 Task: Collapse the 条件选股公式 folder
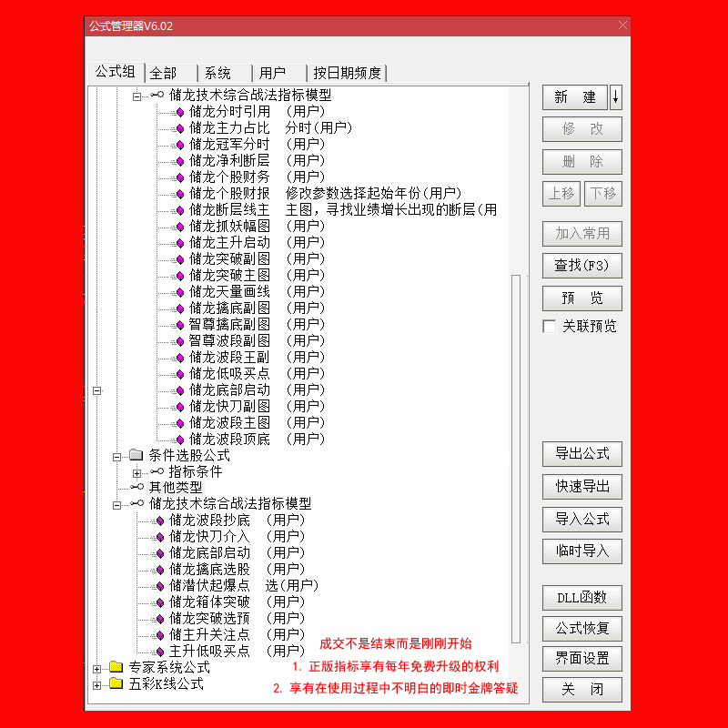pos(117,457)
